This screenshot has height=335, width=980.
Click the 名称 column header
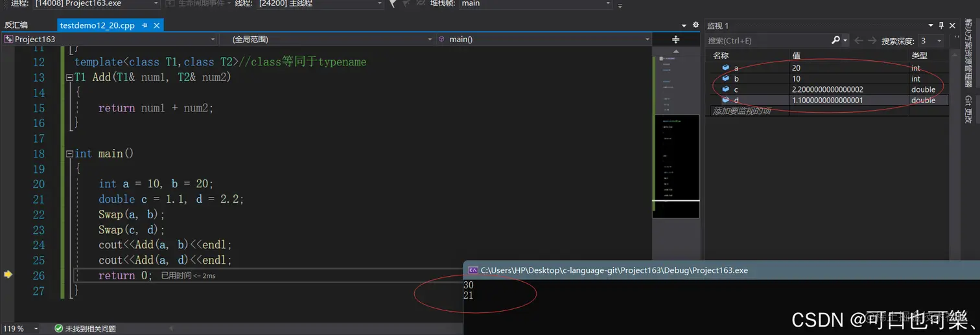coord(721,56)
